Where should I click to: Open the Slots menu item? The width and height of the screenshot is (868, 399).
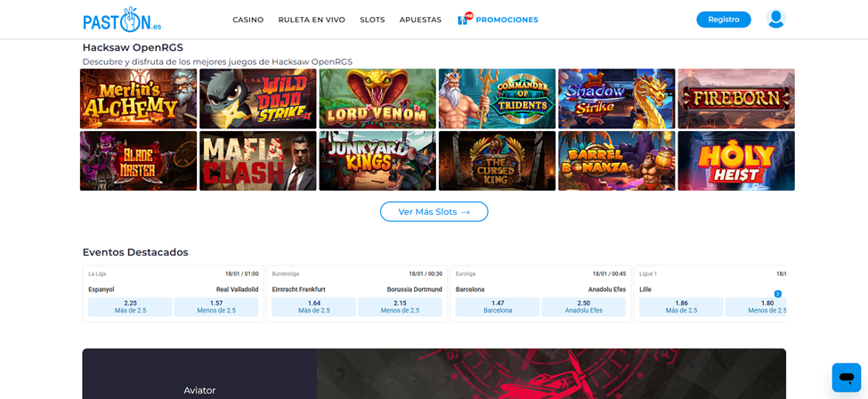point(372,20)
